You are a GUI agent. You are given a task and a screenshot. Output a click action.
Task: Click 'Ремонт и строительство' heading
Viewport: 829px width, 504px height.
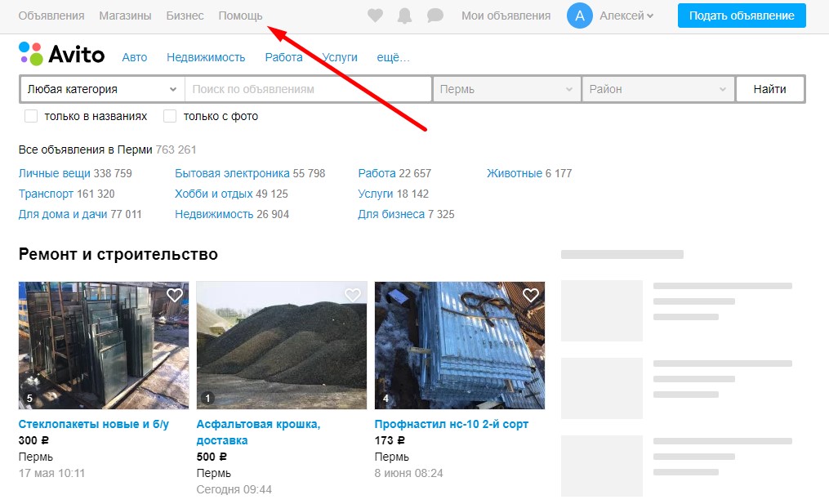pos(118,254)
